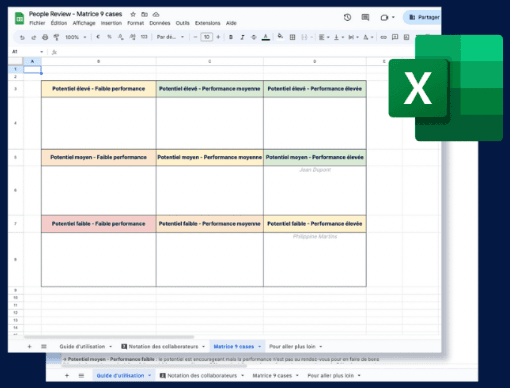This screenshot has width=510, height=388.
Task: Select 'Matrice 9 cases' tab in back window
Action: 272,376
